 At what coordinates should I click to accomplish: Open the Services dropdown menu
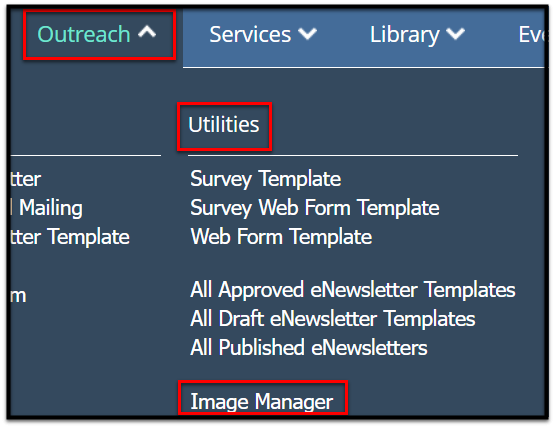tap(263, 34)
